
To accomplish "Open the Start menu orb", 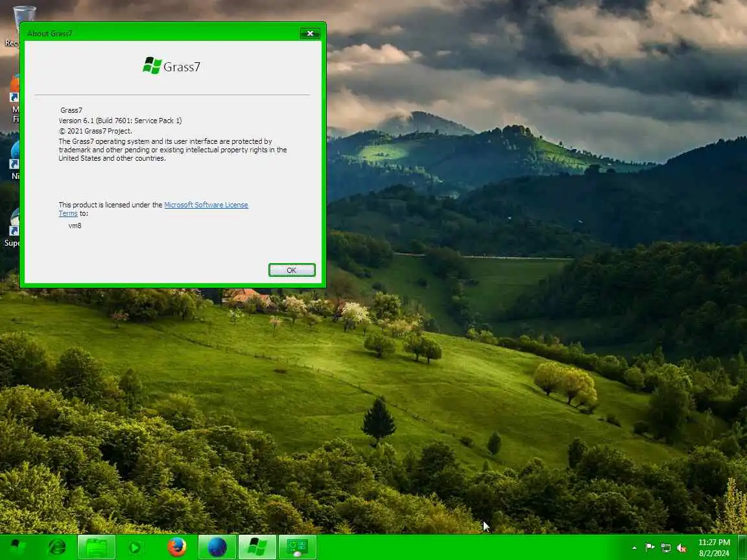I will pos(18,546).
